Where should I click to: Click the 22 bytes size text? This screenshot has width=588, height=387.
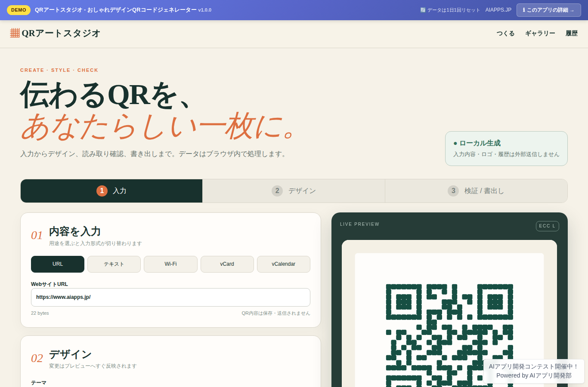[40, 313]
